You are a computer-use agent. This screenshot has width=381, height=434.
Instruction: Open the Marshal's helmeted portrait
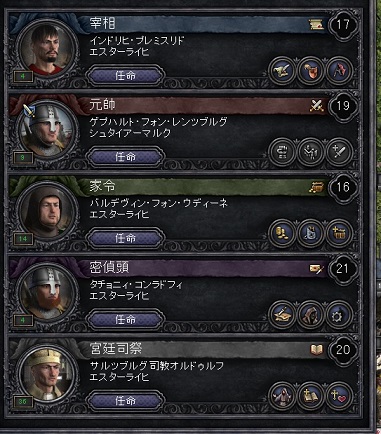[x=46, y=130]
